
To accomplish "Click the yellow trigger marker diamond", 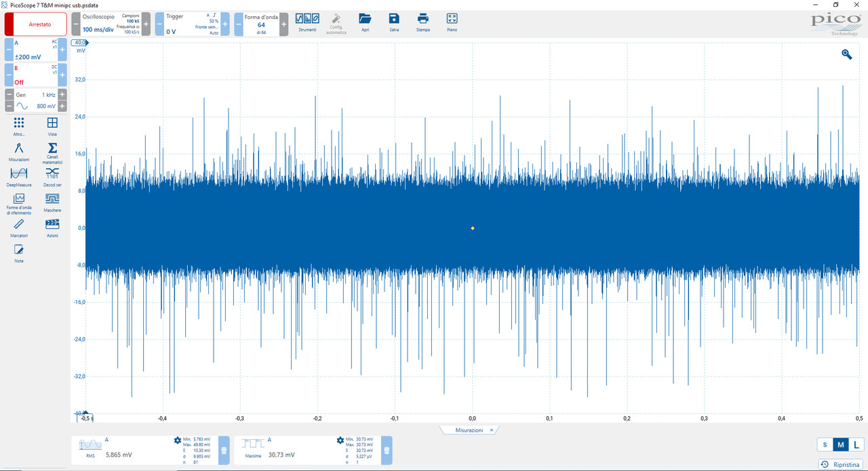I will click(x=473, y=228).
